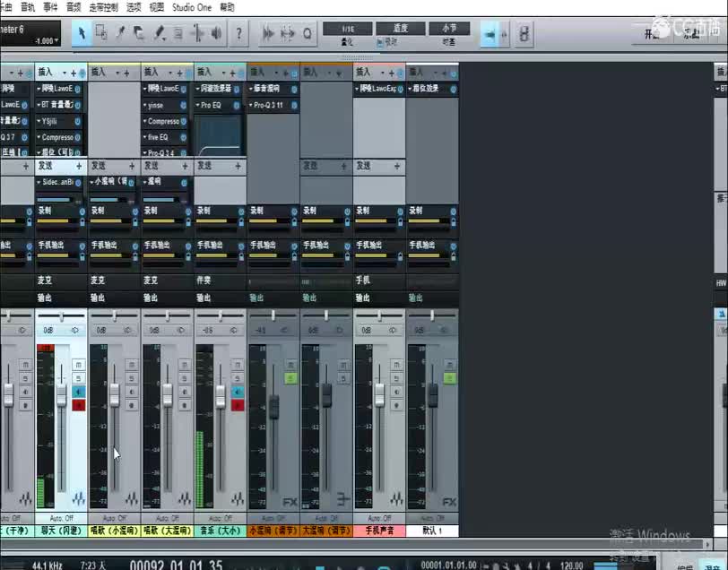Screen dimensions: 728x570
Task: Click bus icon on 大混响（调节） channel
Action: (x=342, y=500)
